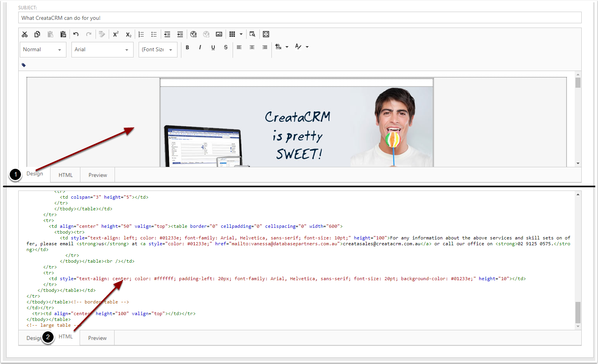Click the background color paint icon

(x=278, y=47)
